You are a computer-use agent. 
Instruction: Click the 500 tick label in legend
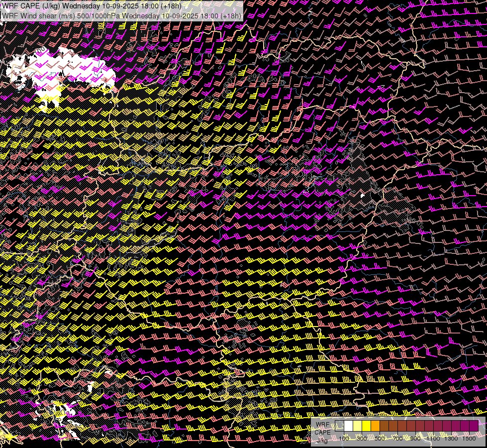point(380,439)
